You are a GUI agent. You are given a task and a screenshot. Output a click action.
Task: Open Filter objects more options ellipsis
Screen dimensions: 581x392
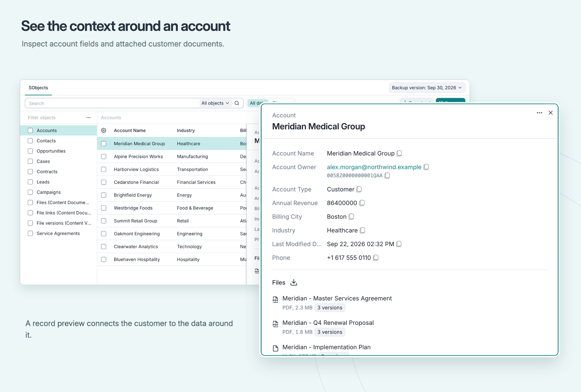pyautogui.click(x=89, y=117)
